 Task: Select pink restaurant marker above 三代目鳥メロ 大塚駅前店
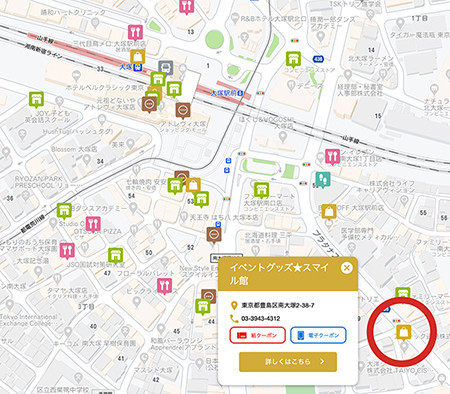point(135,33)
